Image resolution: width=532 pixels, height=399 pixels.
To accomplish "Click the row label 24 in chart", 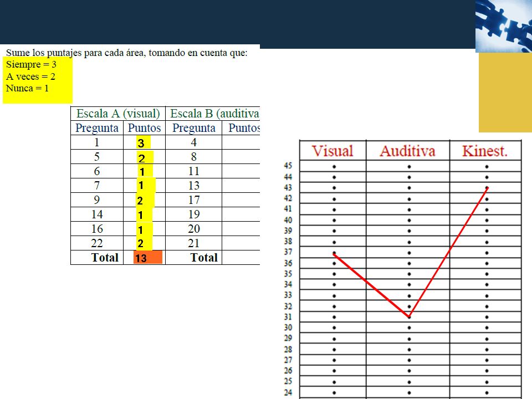I will click(x=288, y=392).
